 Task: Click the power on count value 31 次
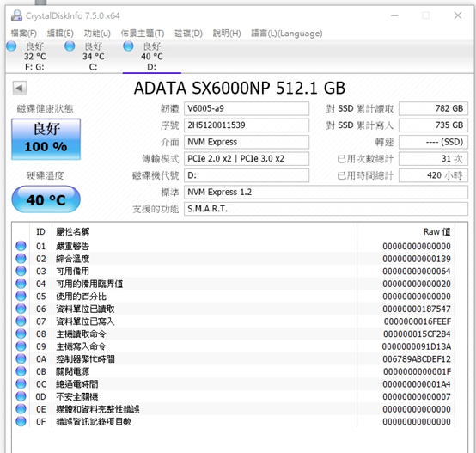(x=433, y=158)
